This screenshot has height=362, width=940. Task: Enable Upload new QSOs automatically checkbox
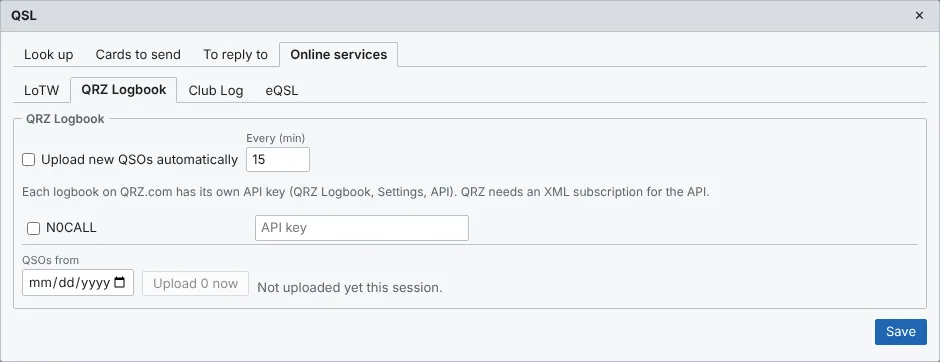click(x=28, y=160)
